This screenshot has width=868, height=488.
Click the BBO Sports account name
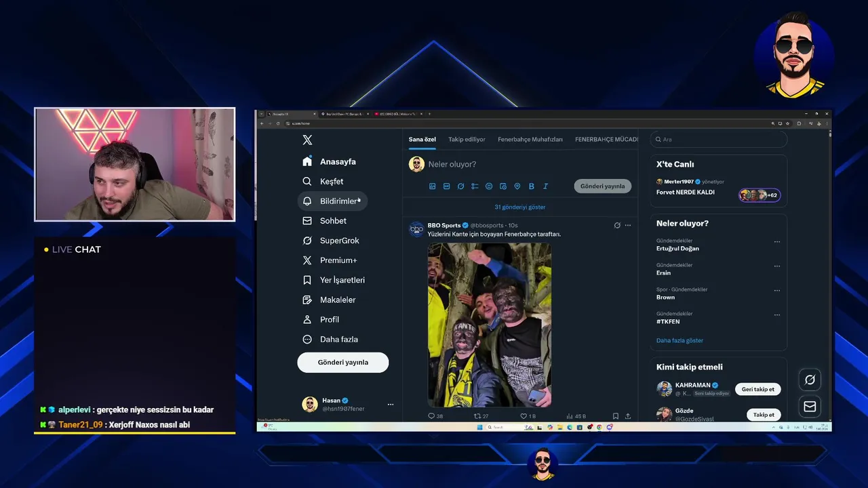coord(443,225)
